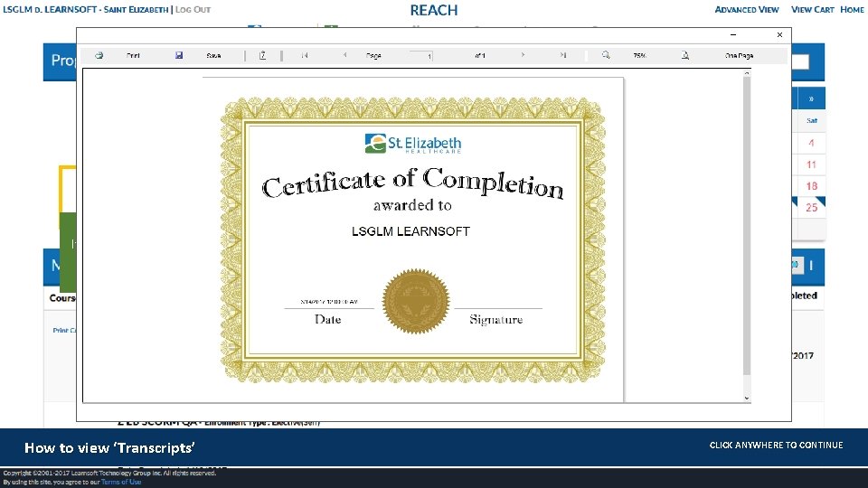868x488 pixels.
Task: Select the One Page view option
Action: (x=739, y=56)
